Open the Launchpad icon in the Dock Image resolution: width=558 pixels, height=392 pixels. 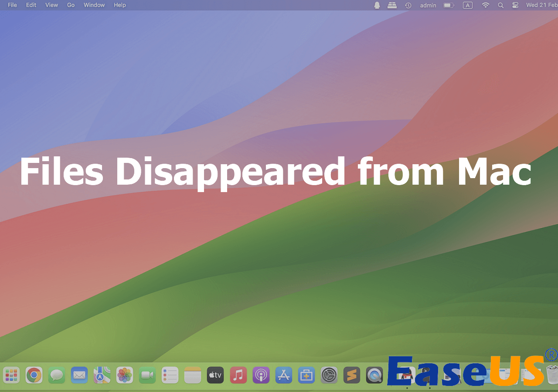coord(11,375)
